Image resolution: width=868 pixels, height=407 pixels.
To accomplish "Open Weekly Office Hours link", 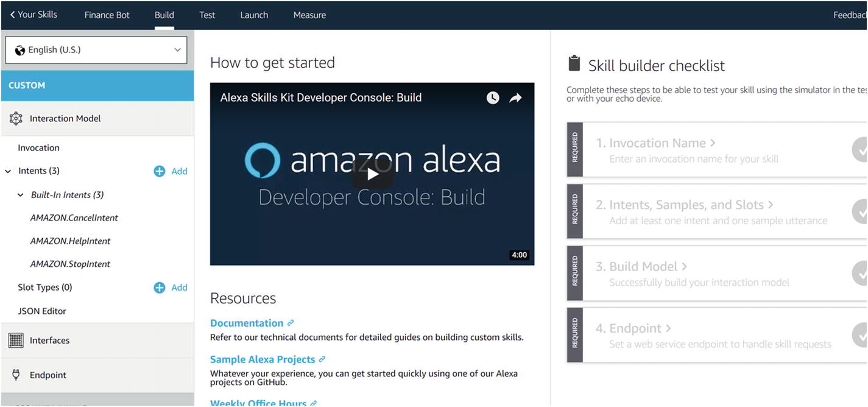I will (x=258, y=402).
